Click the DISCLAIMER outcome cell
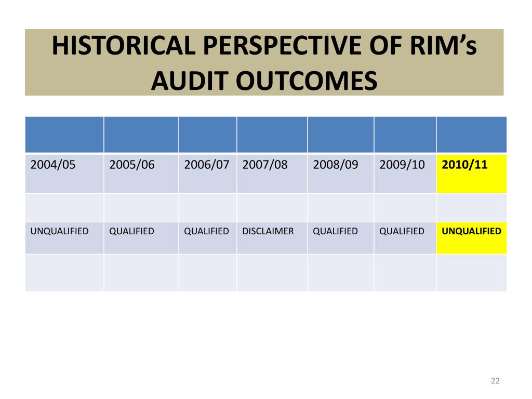 coord(272,238)
